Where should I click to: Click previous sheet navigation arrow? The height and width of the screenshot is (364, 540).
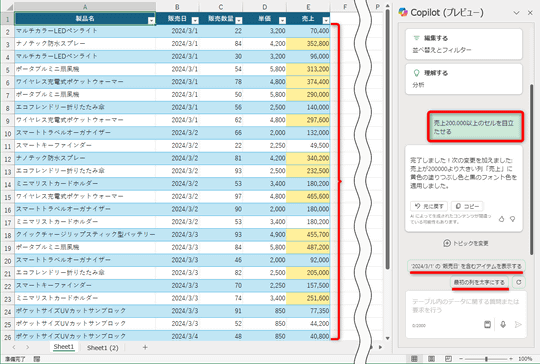click(14, 347)
